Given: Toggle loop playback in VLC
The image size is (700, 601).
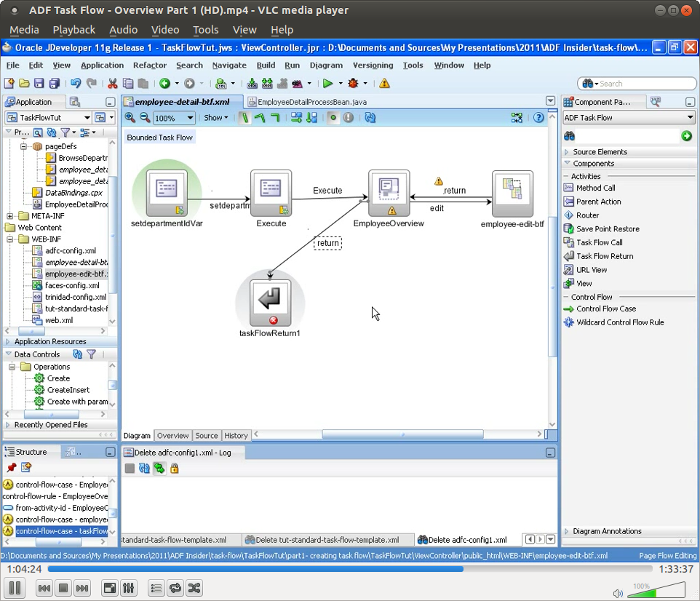Looking at the screenshot, I should click(175, 588).
